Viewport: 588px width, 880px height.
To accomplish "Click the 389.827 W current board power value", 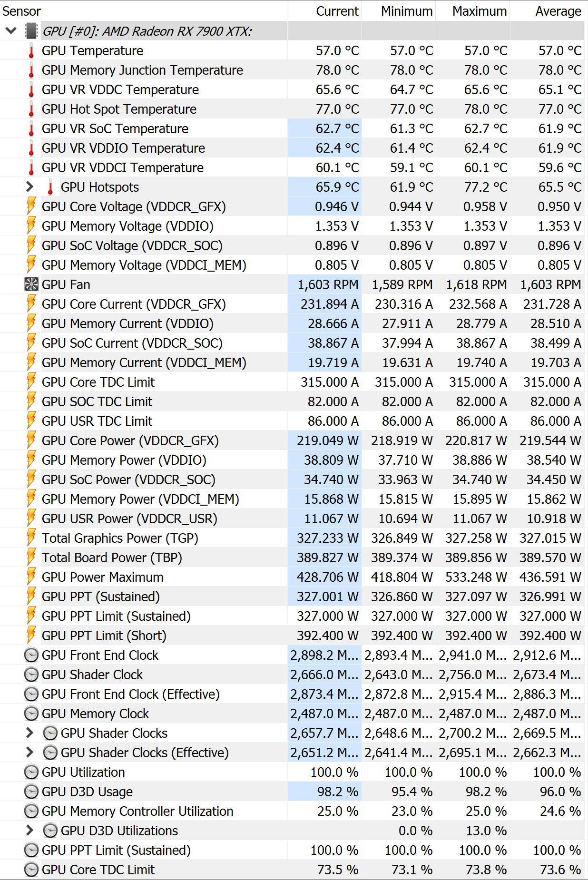I will click(327, 557).
